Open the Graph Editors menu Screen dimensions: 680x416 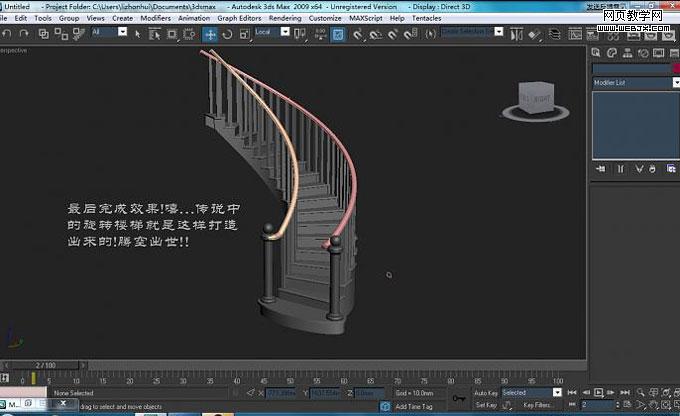[x=239, y=18]
